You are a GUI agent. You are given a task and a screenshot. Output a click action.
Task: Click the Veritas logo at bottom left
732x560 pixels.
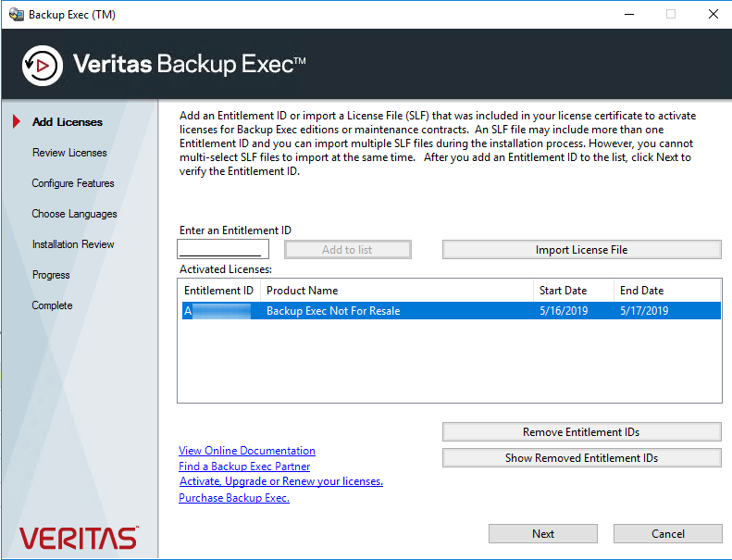pos(79,538)
